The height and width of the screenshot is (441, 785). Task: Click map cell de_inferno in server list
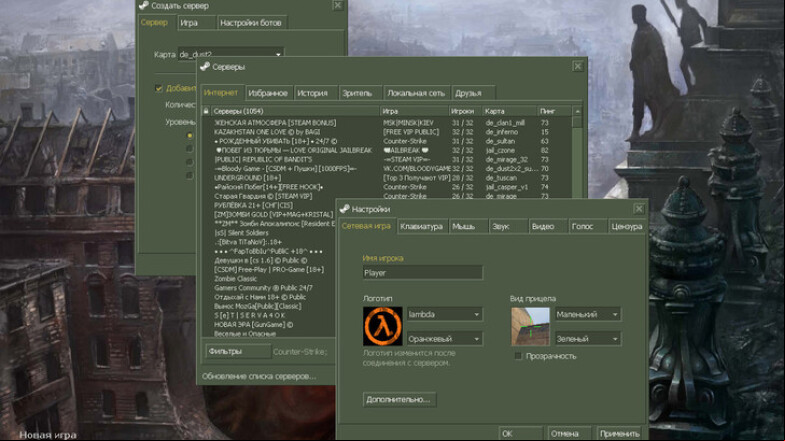click(502, 132)
